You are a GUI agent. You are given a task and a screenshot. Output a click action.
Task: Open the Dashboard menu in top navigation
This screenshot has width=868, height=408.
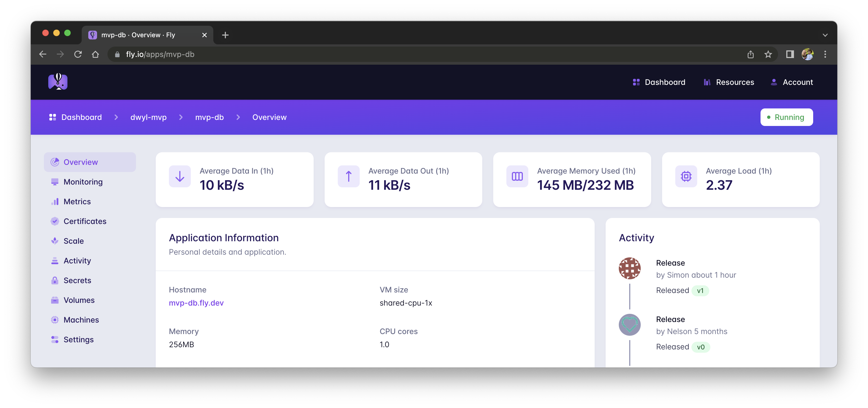665,82
